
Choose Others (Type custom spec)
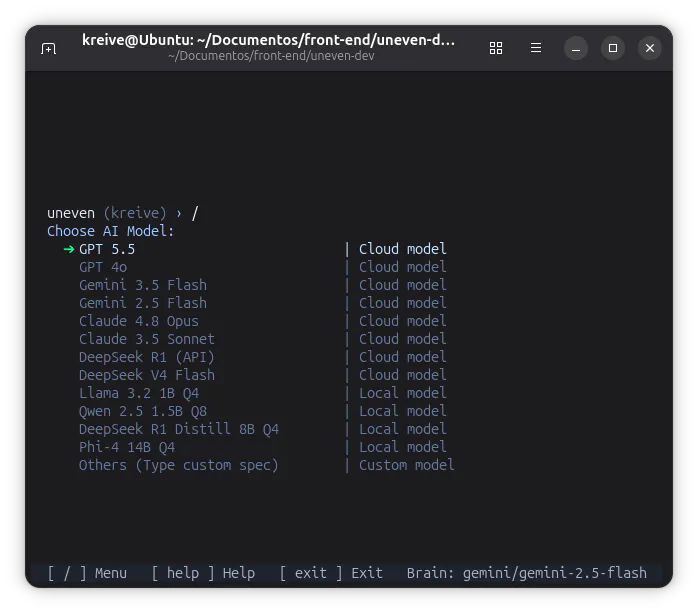[179, 466]
